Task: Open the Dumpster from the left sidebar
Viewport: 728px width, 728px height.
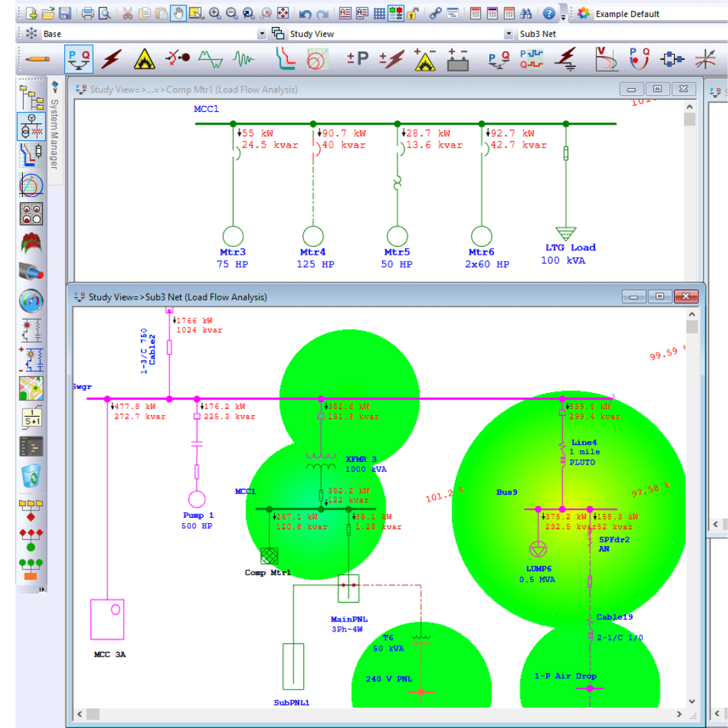Action: pyautogui.click(x=31, y=476)
